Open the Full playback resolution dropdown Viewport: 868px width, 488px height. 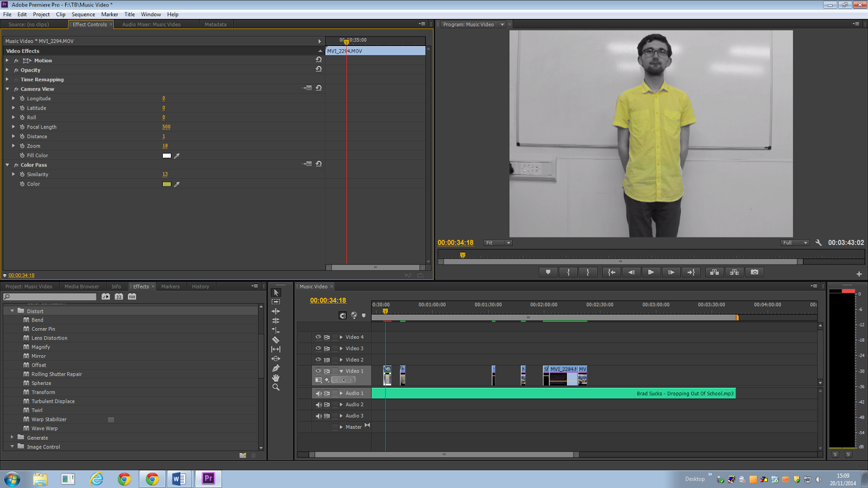795,243
